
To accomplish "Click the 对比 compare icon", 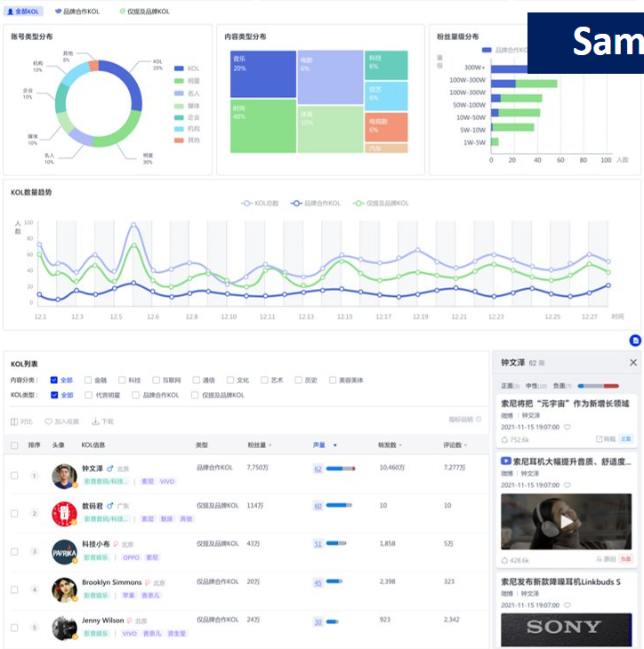I will point(14,421).
